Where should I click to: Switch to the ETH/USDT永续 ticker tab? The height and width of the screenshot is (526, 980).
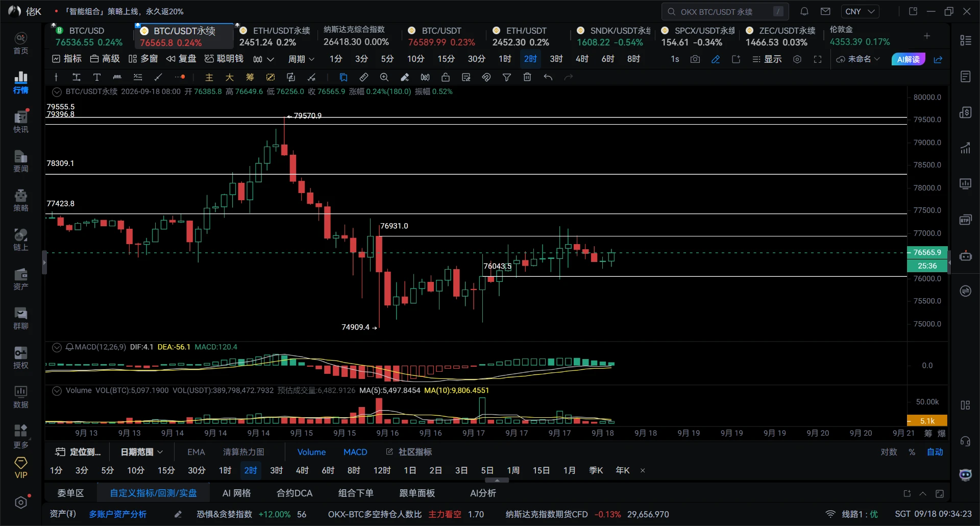pyautogui.click(x=276, y=36)
